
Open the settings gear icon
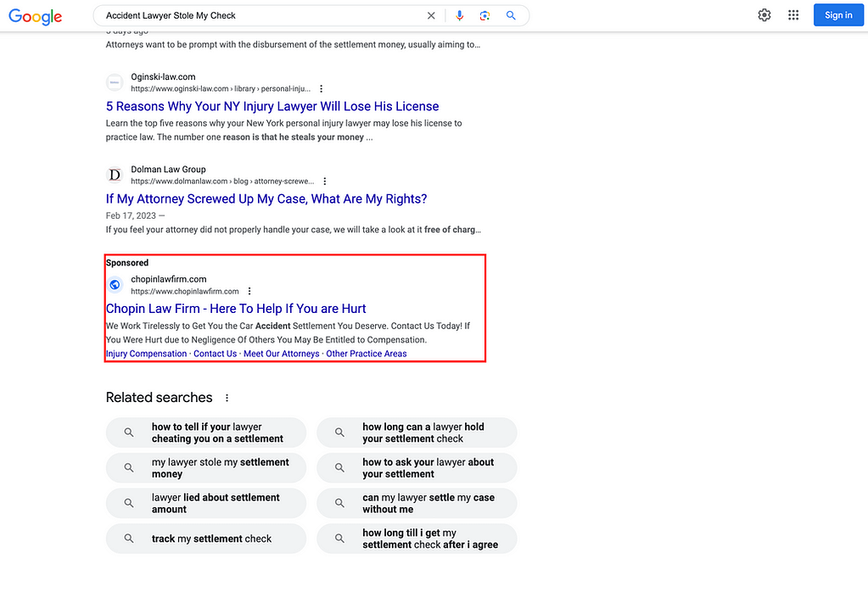(x=764, y=15)
